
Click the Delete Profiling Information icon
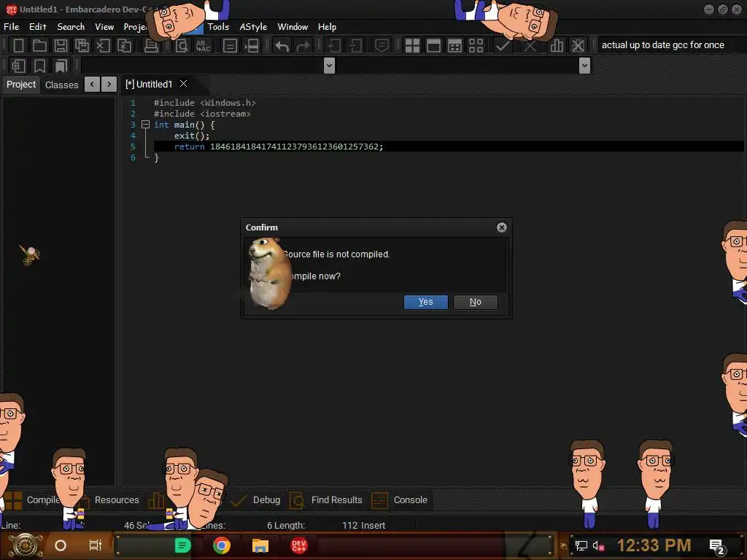(x=578, y=46)
